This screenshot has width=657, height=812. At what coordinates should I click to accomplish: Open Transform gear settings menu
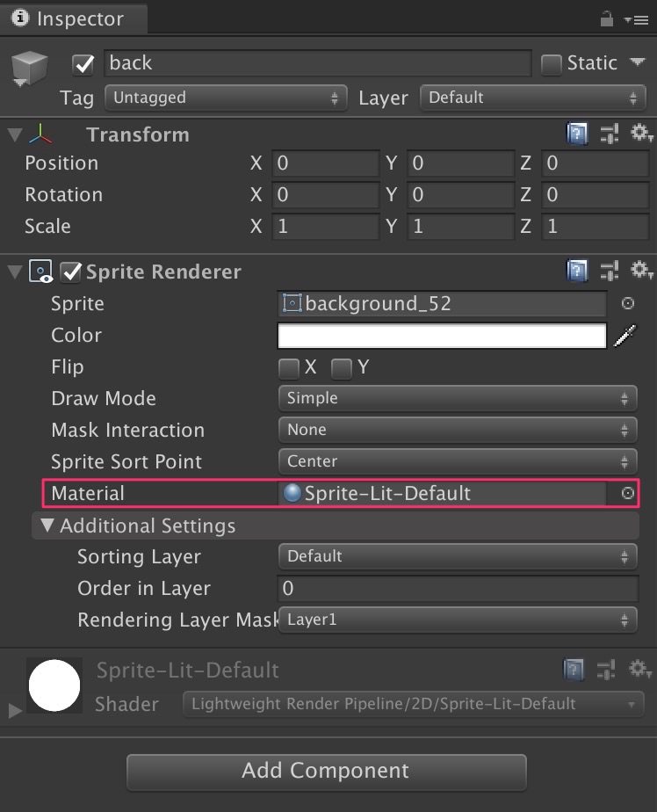tap(641, 133)
